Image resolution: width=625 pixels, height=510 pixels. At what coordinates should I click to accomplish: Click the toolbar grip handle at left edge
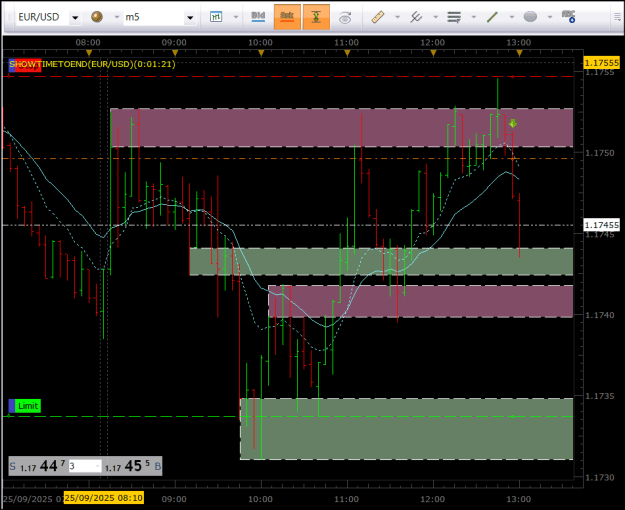9,17
